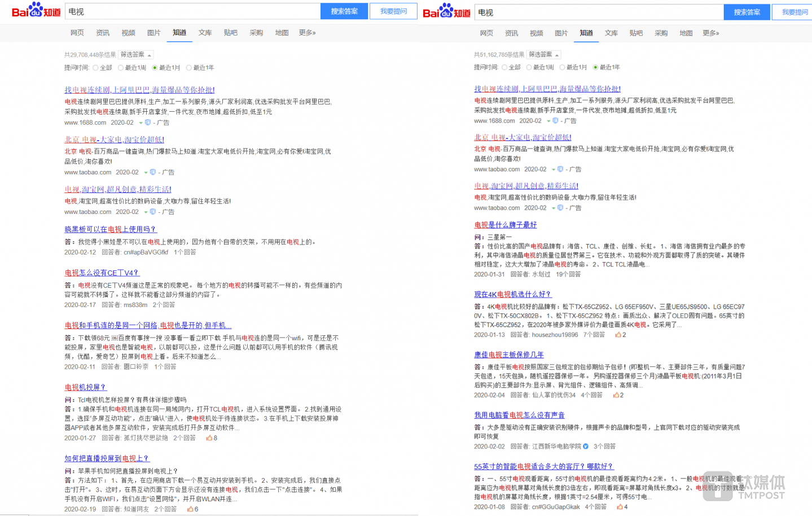
Task: Expand 筛选答案 dropdown on right page
Action: pyautogui.click(x=544, y=55)
